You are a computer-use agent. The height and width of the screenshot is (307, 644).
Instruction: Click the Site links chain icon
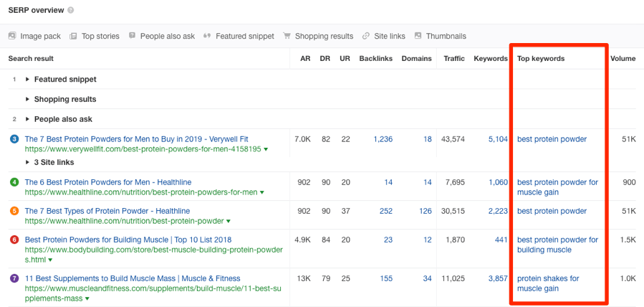click(x=366, y=36)
